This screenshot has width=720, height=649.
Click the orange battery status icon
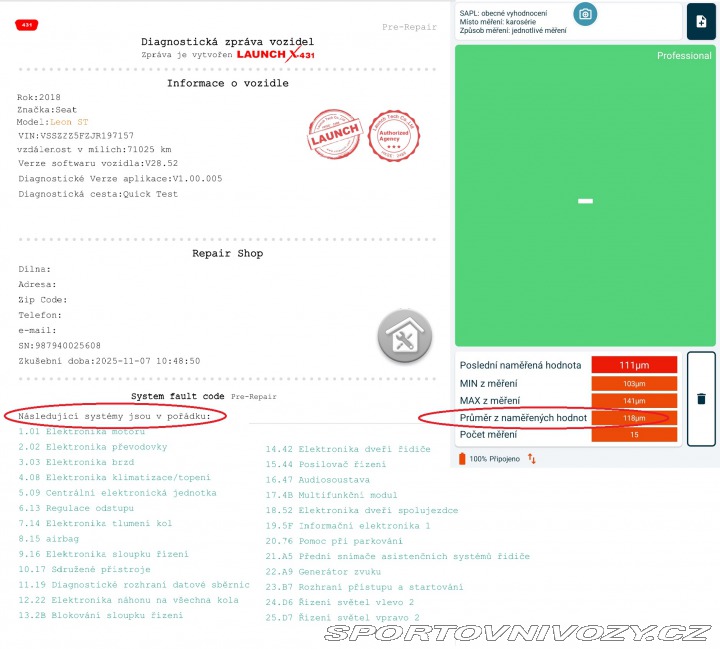[461, 458]
